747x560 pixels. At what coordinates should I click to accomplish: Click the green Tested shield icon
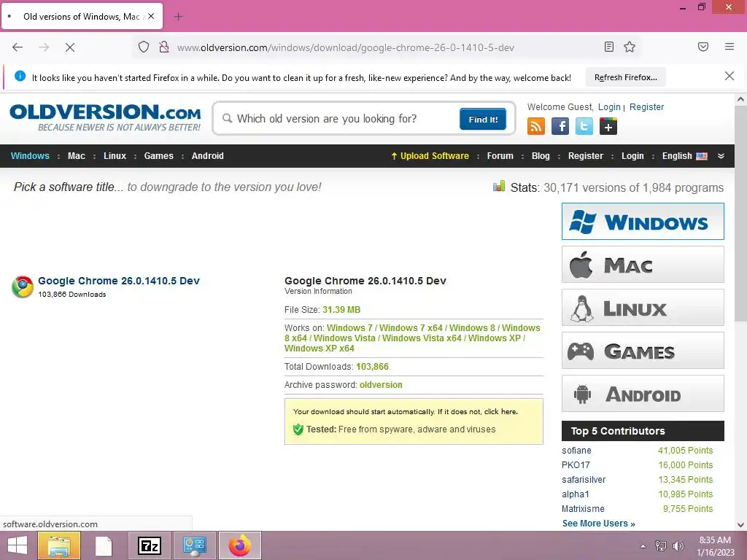(x=298, y=429)
